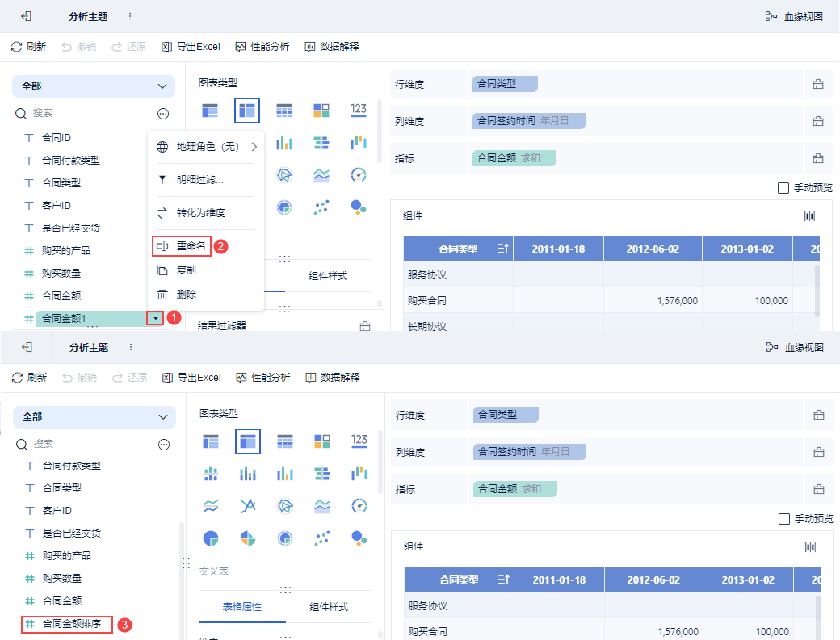The width and height of the screenshot is (840, 640).
Task: Click 还原 in the lower toolbar
Action: point(130,377)
